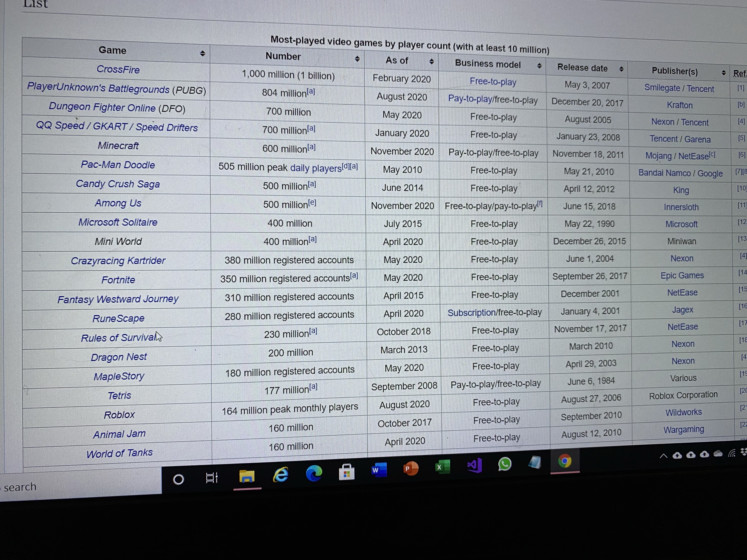Sort table by Game column arrows

point(202,53)
